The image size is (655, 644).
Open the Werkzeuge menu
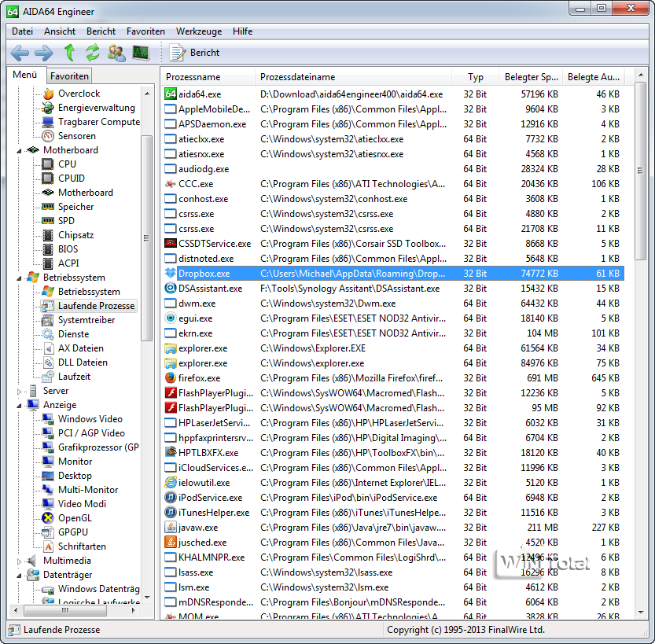[198, 31]
